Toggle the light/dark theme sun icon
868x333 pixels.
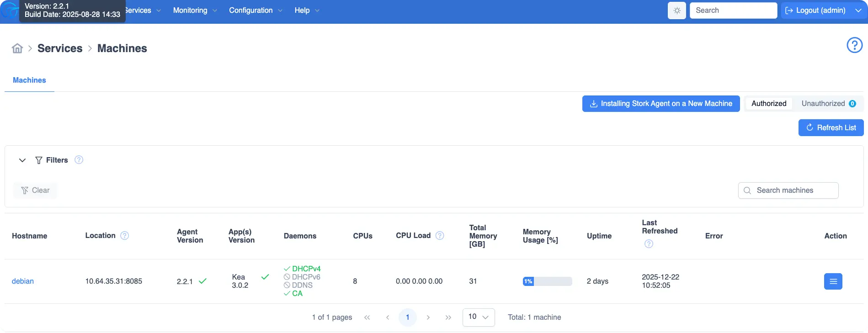pos(677,11)
